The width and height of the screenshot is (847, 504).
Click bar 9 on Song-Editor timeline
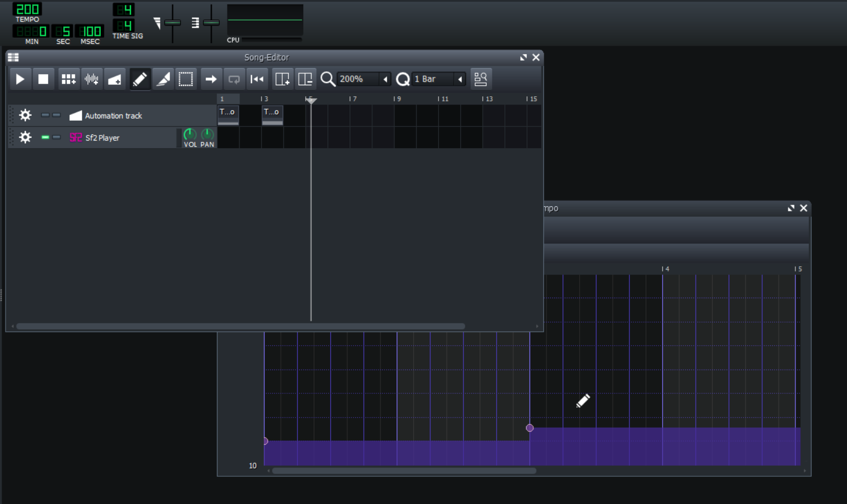click(397, 99)
